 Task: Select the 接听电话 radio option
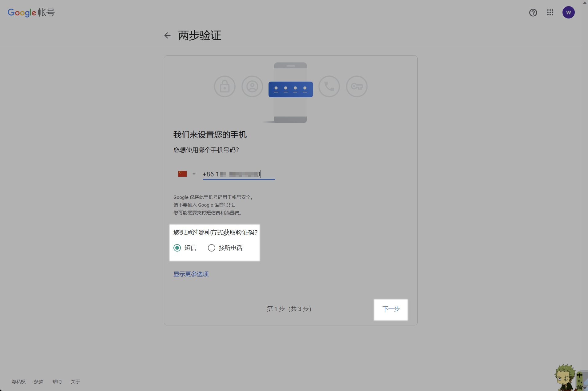tap(212, 248)
